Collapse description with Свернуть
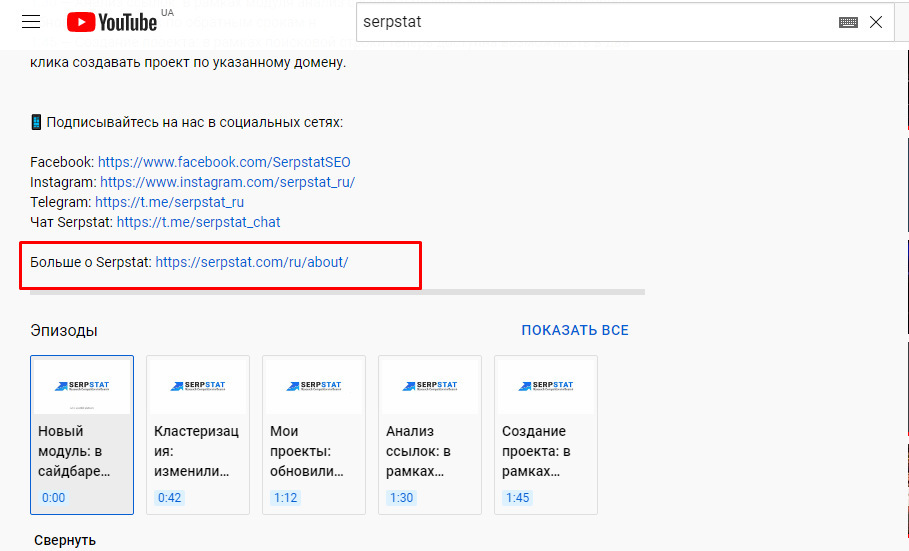The width and height of the screenshot is (909, 551). click(65, 540)
